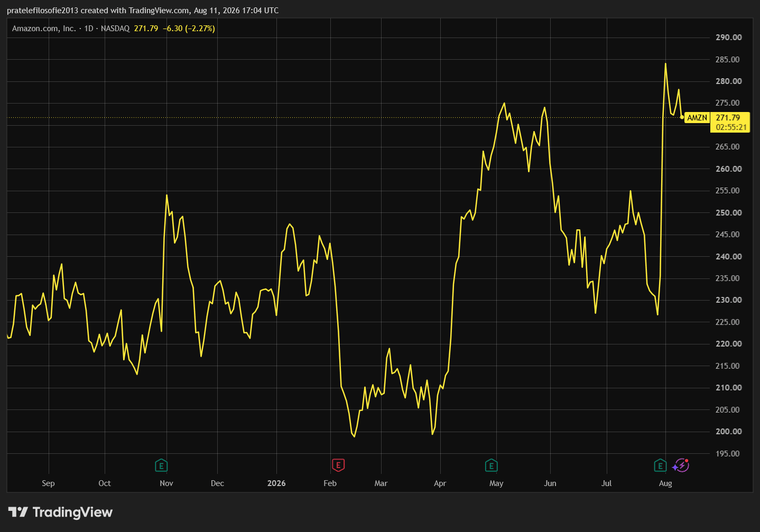Click the 220.00 price axis label
The width and height of the screenshot is (760, 532).
[728, 344]
